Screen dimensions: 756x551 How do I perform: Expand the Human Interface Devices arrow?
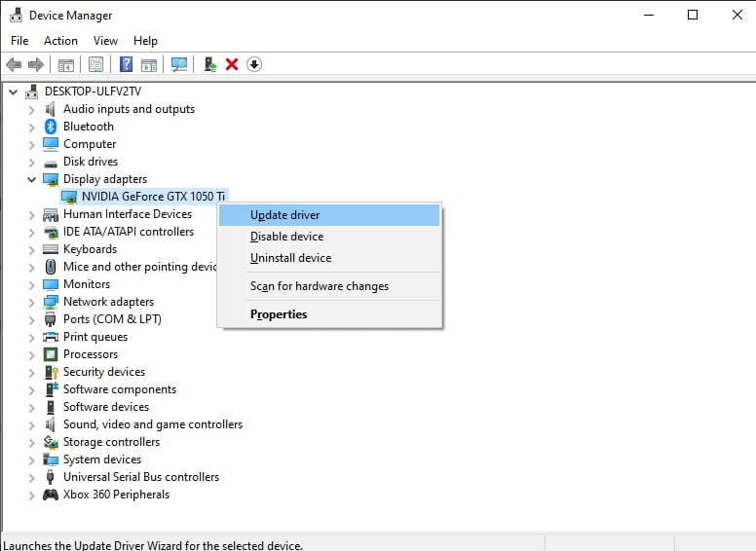[x=32, y=214]
